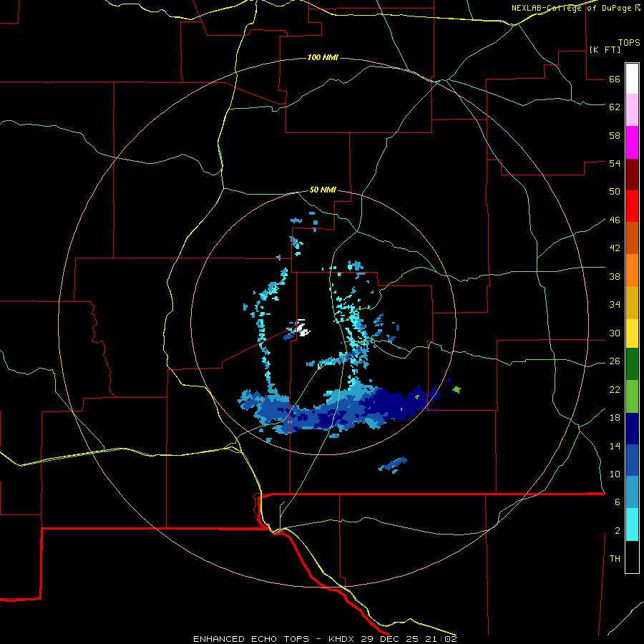The height and width of the screenshot is (644, 644).
Task: Click the gold 34 kft legend swatch
Action: point(632,303)
